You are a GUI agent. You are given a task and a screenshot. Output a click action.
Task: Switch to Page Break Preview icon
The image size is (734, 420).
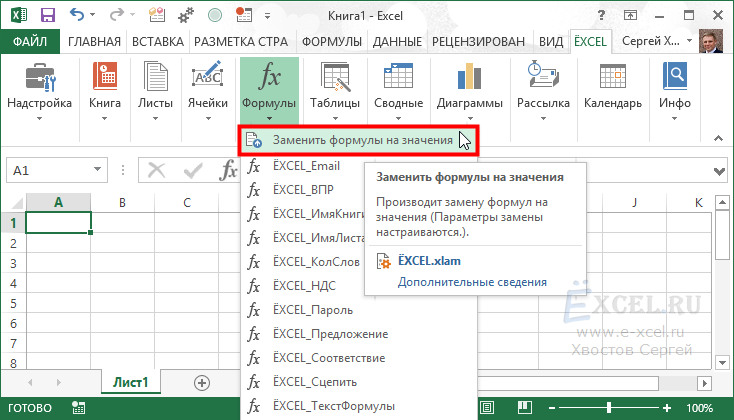[524, 408]
